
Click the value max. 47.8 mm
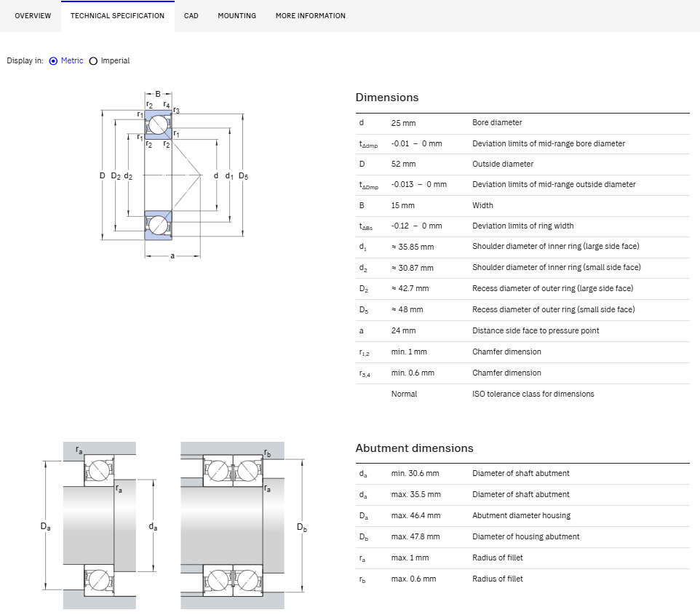415,536
